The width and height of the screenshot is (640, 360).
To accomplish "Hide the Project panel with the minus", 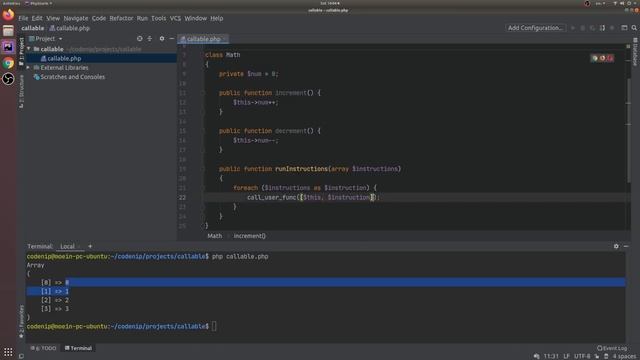I will pos(171,38).
